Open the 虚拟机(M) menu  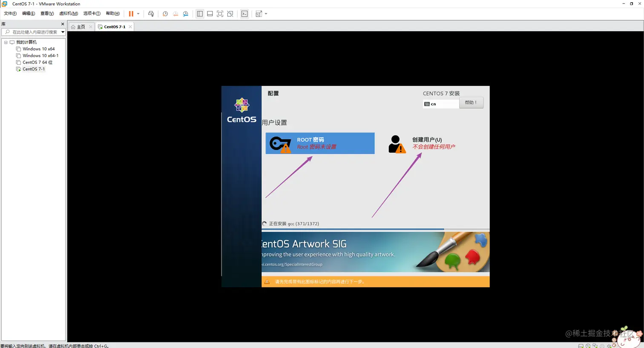click(x=69, y=14)
